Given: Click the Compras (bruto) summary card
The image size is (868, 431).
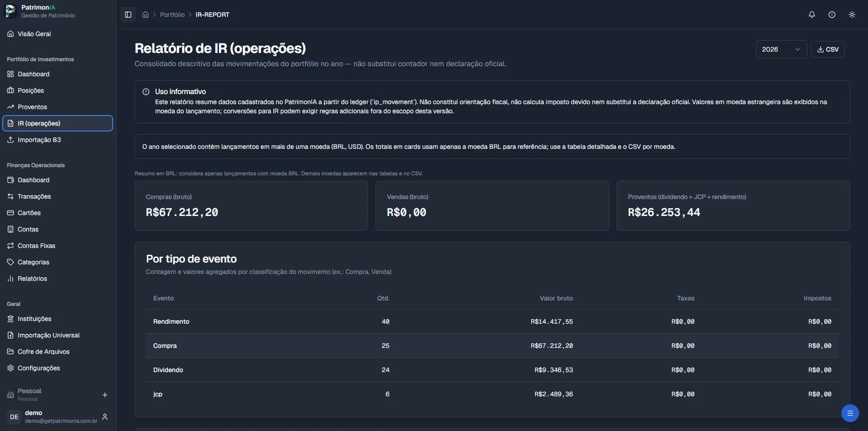Looking at the screenshot, I should 251,206.
